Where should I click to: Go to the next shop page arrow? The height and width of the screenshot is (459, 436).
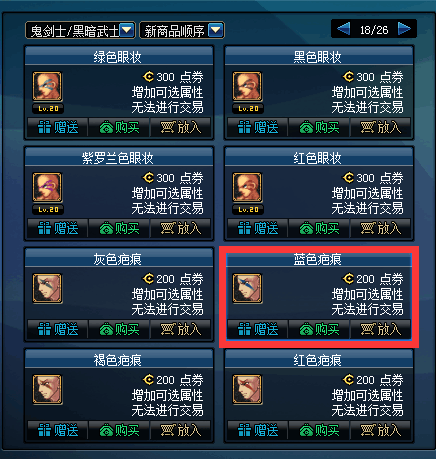404,29
